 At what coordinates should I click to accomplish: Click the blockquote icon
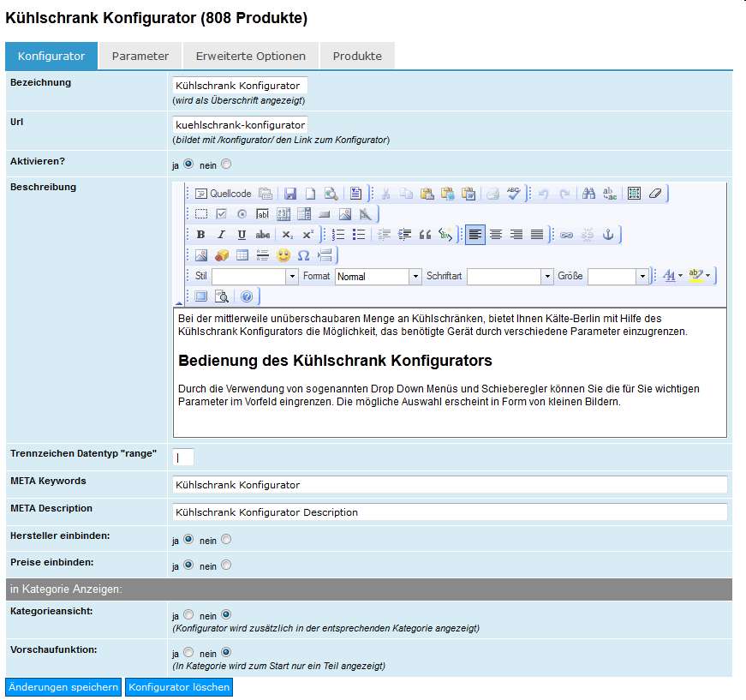click(x=426, y=235)
